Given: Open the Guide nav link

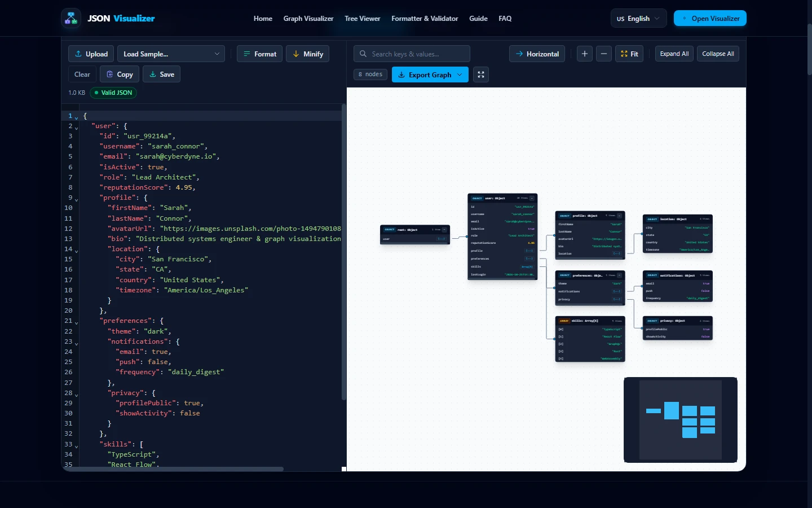Looking at the screenshot, I should [x=478, y=19].
